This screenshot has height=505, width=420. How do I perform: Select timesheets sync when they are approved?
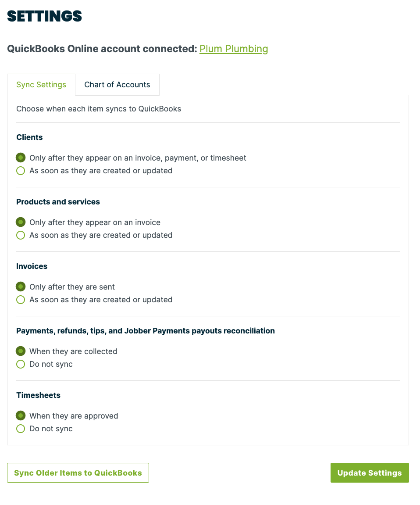click(21, 416)
